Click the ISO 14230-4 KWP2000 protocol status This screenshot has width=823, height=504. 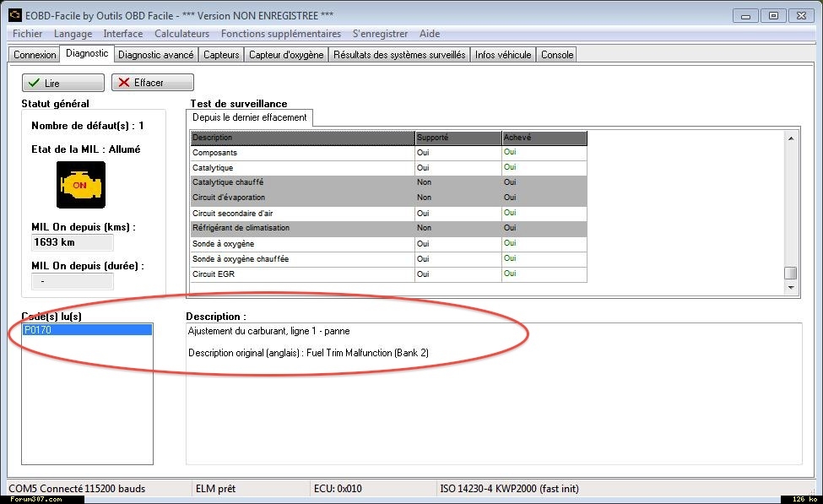click(x=509, y=489)
